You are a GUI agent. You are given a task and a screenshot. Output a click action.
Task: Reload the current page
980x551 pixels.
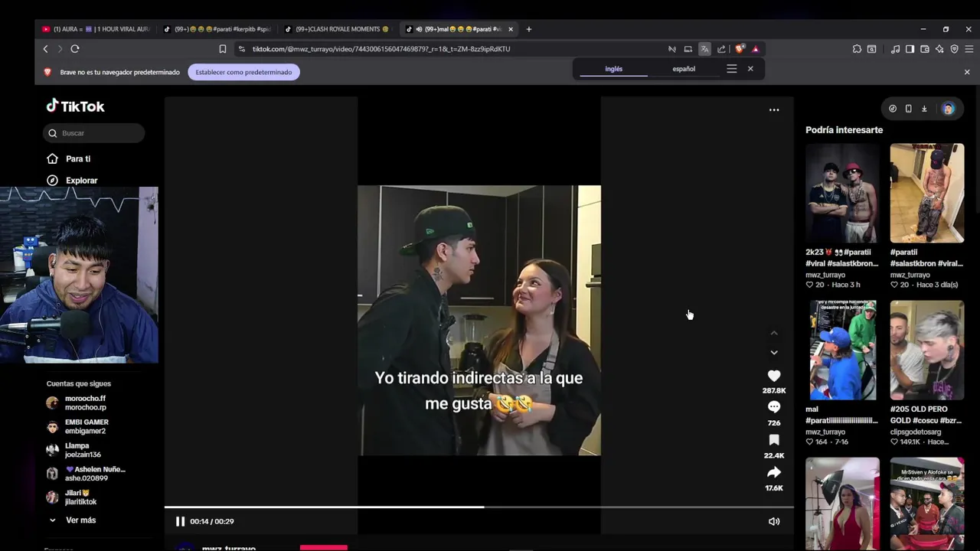pos(75,49)
